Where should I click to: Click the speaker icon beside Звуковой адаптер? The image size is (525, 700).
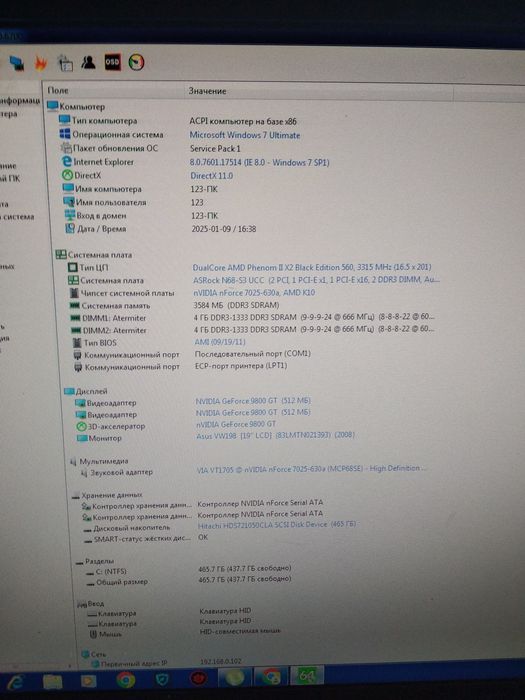83,472
